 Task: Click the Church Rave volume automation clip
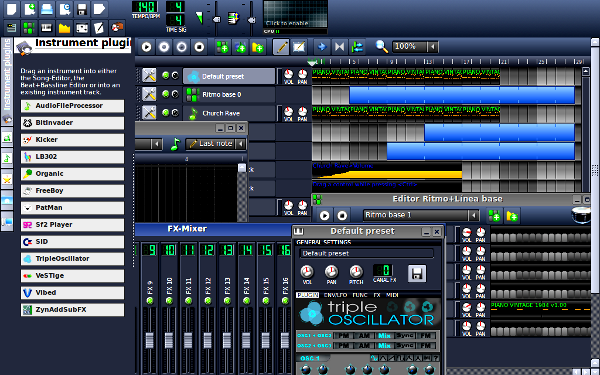pos(387,171)
